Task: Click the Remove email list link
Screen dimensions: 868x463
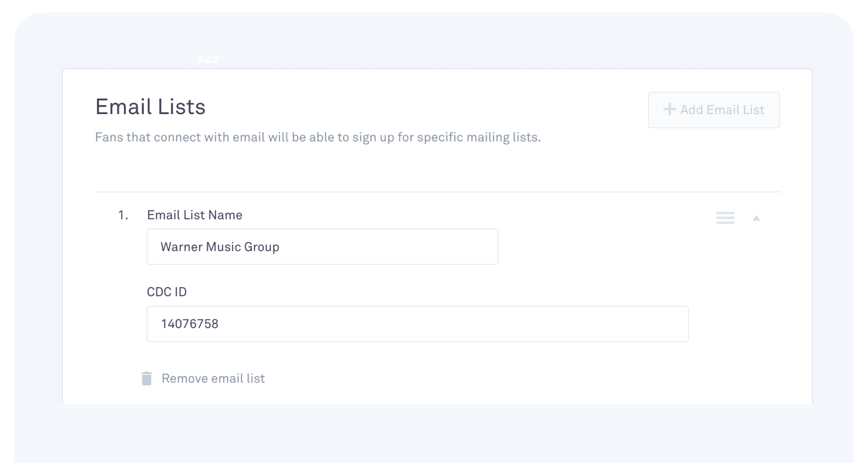Action: pos(213,378)
